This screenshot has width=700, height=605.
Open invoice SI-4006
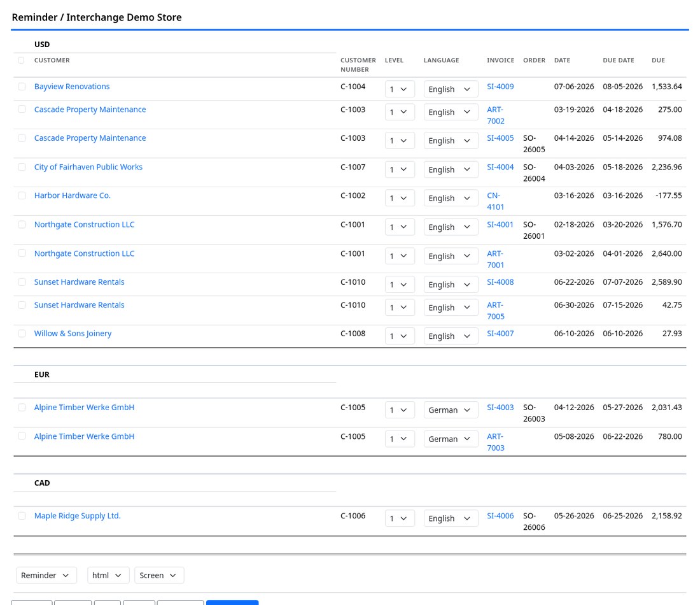click(x=500, y=516)
